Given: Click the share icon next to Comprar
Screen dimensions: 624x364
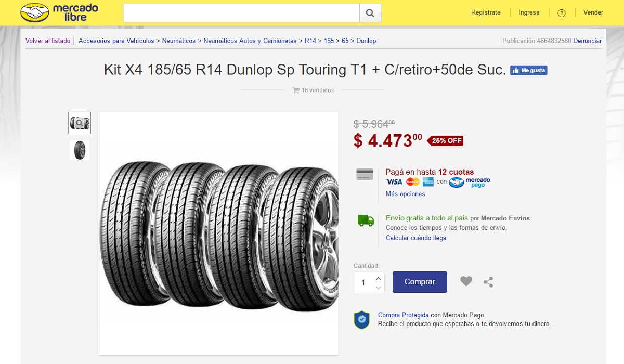Looking at the screenshot, I should click(488, 282).
